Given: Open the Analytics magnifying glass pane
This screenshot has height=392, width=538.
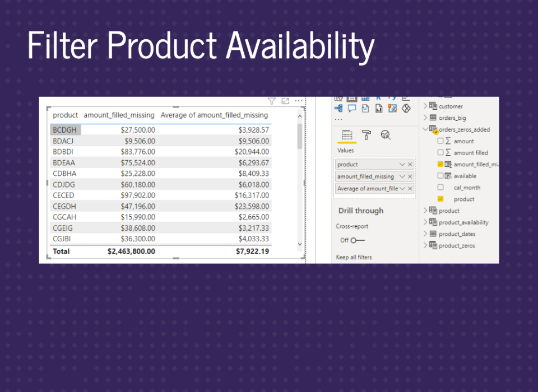Looking at the screenshot, I should (385, 135).
